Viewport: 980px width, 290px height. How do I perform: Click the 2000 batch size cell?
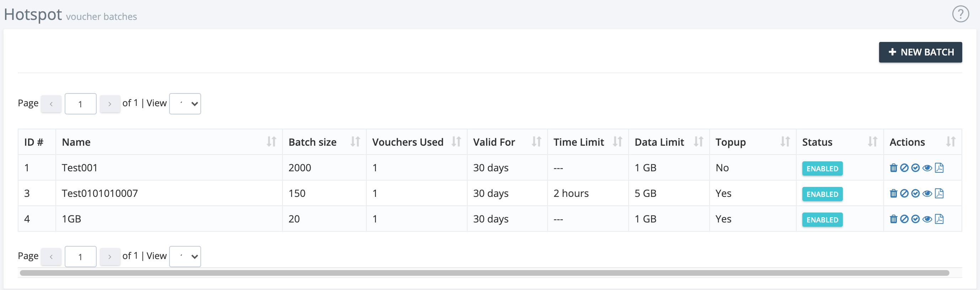(324, 167)
